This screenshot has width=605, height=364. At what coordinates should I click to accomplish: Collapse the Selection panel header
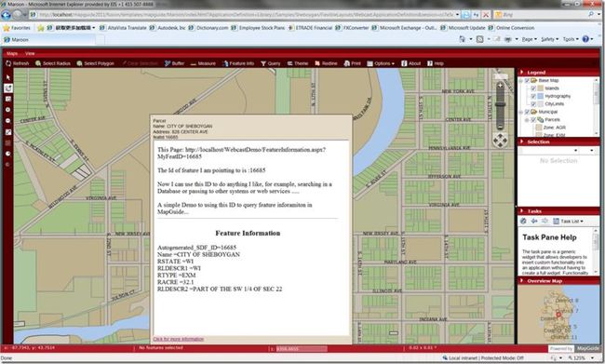558,142
